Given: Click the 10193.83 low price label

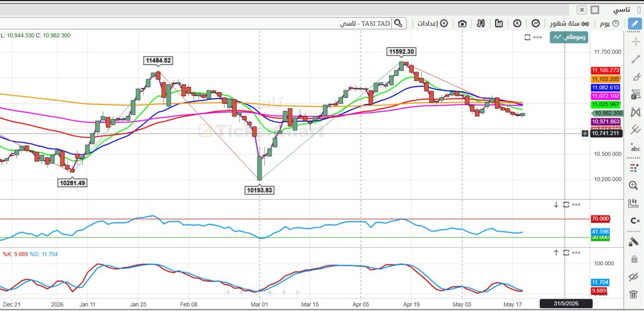Looking at the screenshot, I should click(x=260, y=189).
